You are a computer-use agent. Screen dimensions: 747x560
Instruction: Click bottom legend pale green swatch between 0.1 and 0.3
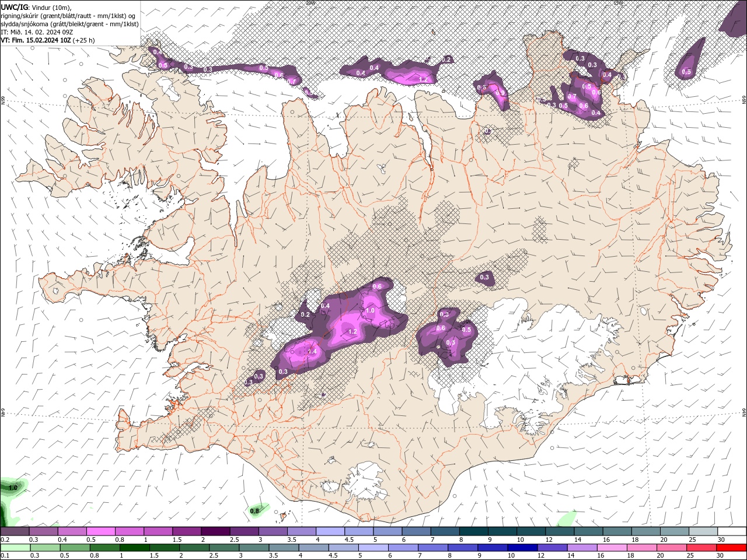tap(15, 548)
